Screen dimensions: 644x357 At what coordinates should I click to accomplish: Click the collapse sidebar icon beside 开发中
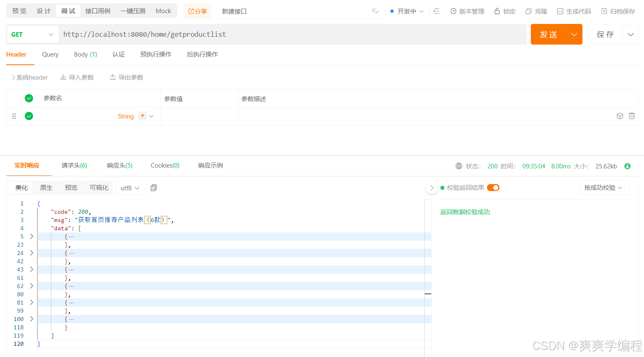point(437,11)
